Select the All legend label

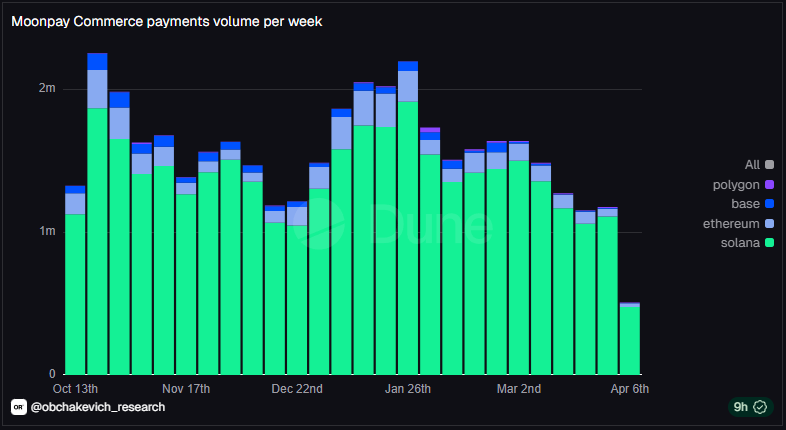point(752,165)
